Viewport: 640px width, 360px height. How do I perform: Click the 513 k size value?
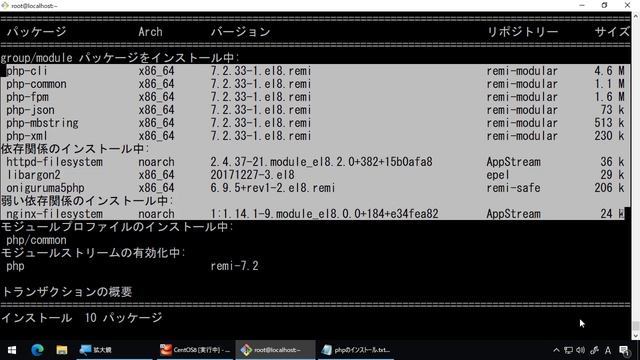tap(609, 123)
